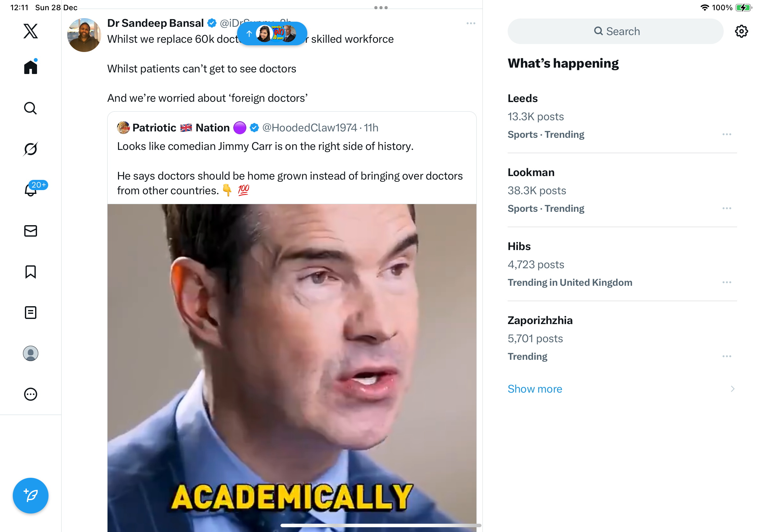
Task: Open the More circle menu in sidebar
Action: coord(31,394)
